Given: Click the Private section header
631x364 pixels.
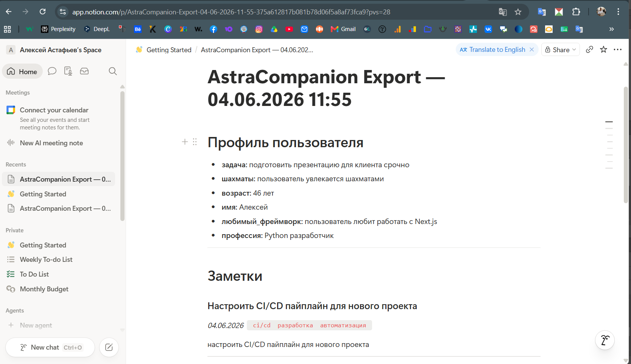Looking at the screenshot, I should [14, 230].
